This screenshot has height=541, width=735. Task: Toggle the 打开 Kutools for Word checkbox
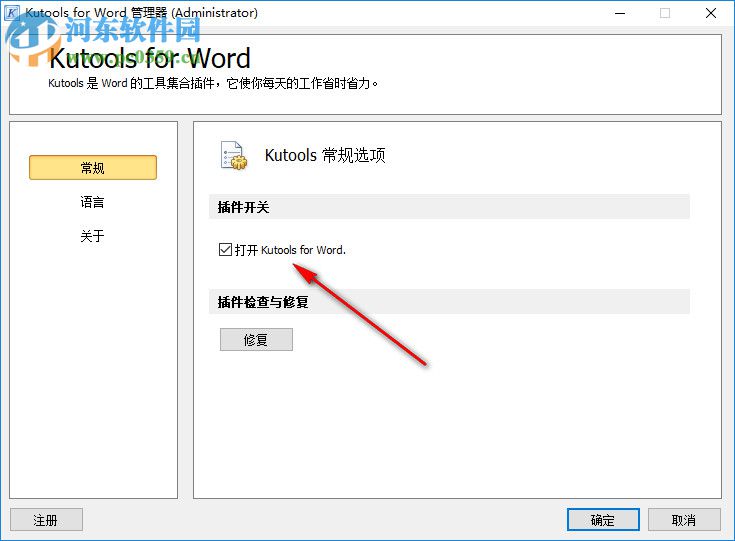[225, 249]
